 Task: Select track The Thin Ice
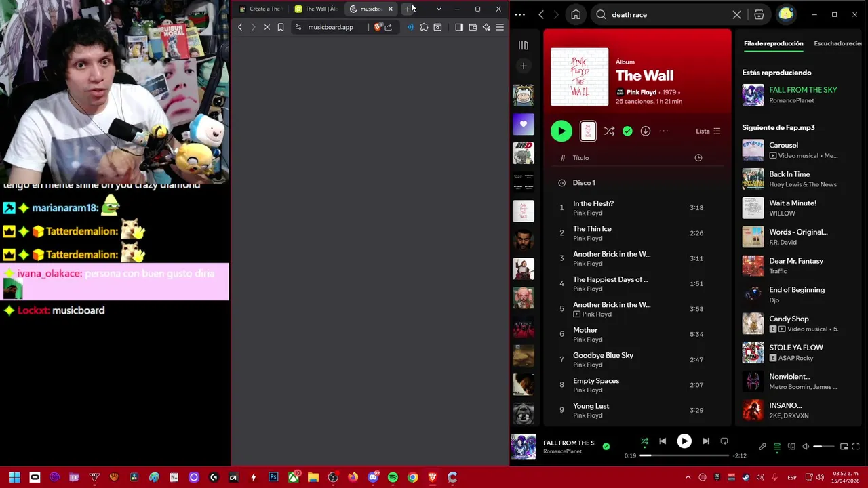click(637, 233)
